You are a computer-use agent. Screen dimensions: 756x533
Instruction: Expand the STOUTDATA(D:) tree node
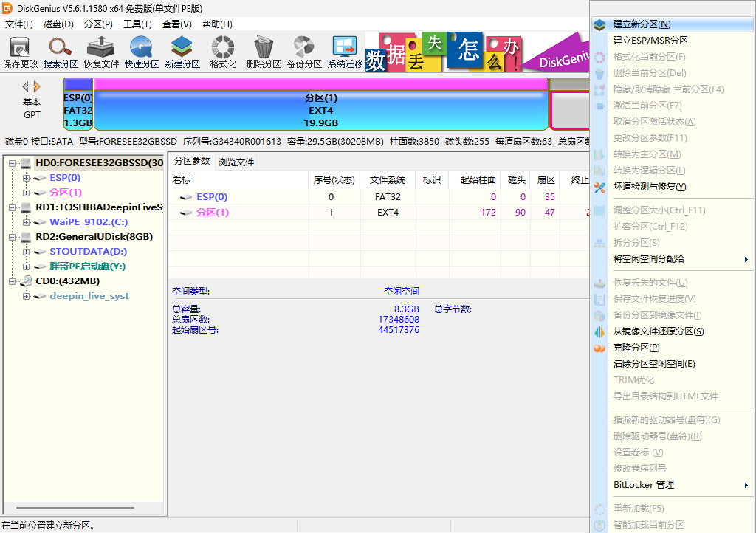tap(26, 252)
